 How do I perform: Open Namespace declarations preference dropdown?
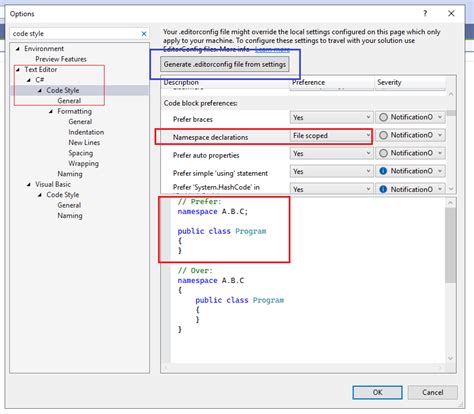(x=331, y=135)
